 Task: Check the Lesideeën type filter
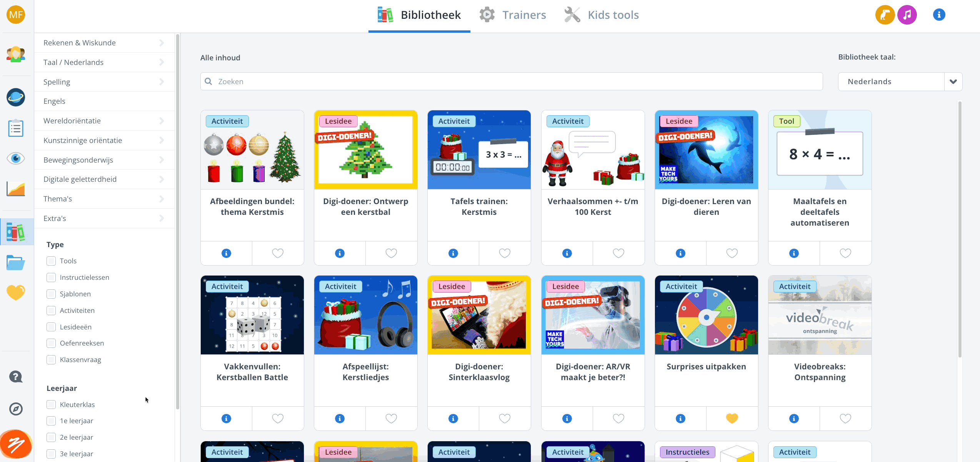point(51,327)
